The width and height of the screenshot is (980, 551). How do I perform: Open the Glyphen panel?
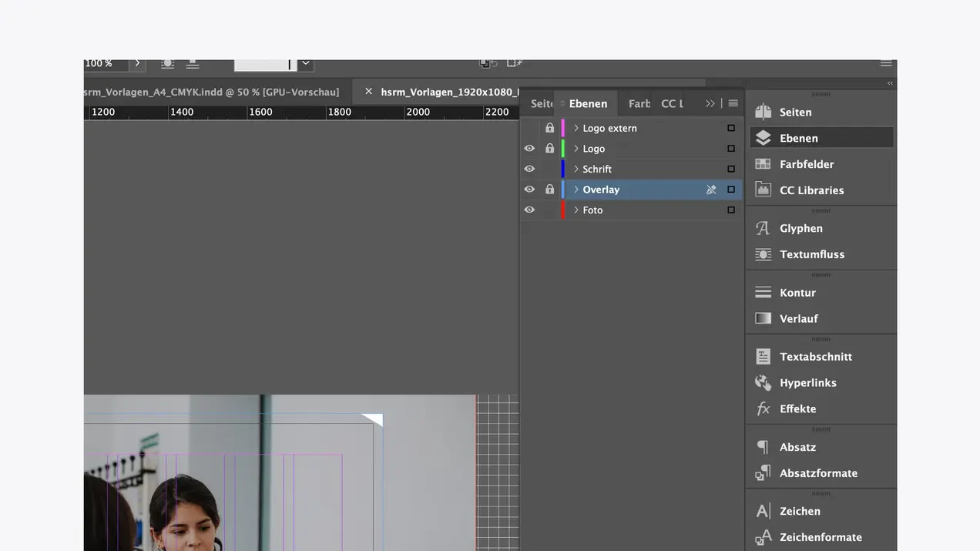click(x=801, y=228)
